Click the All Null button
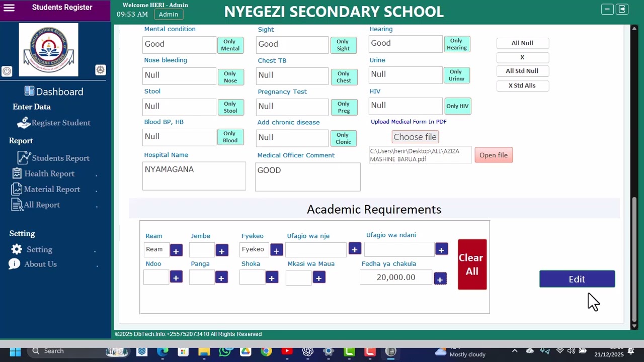The height and width of the screenshot is (362, 644). (522, 43)
